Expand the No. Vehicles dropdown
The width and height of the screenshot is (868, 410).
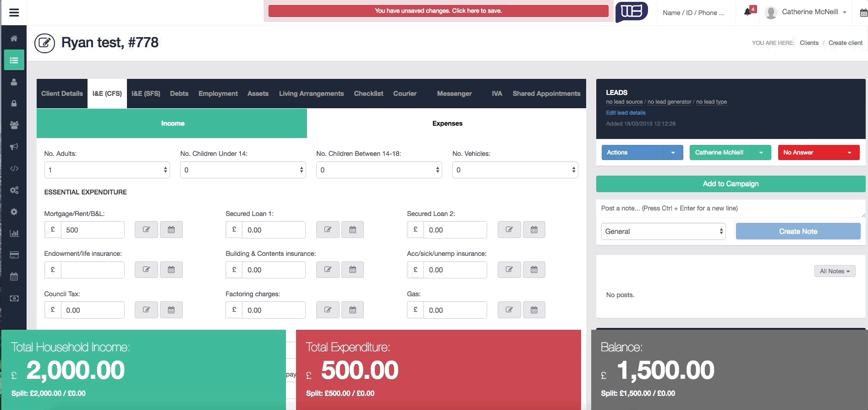coord(515,170)
